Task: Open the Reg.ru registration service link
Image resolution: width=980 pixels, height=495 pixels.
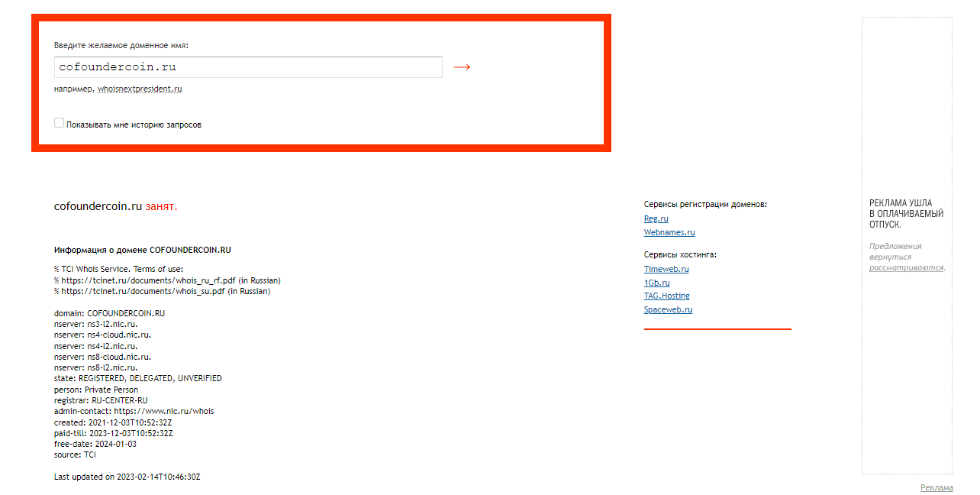Action: click(656, 218)
